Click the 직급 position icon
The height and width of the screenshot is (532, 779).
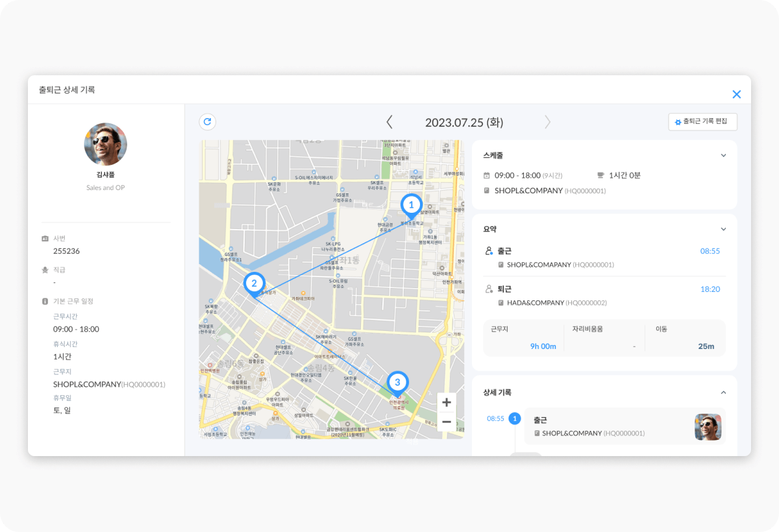tap(45, 269)
